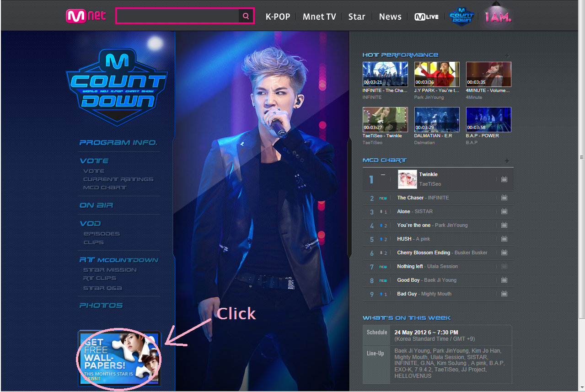Open chart entry The Chaser - INFINITE

(423, 198)
